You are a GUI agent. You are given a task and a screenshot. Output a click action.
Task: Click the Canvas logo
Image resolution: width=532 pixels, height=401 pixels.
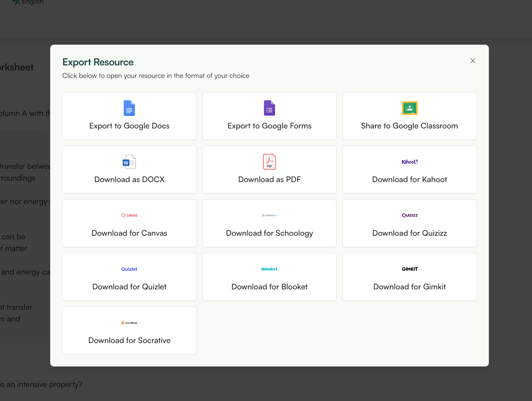(129, 215)
